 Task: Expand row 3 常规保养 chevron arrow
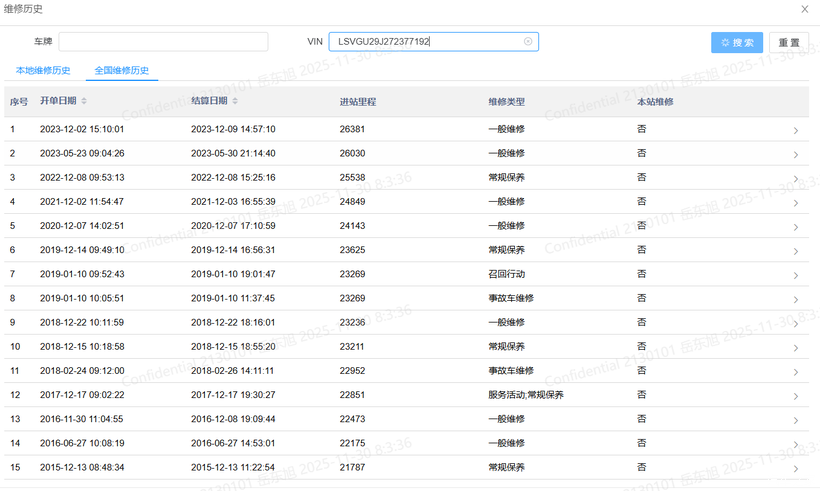pos(795,179)
